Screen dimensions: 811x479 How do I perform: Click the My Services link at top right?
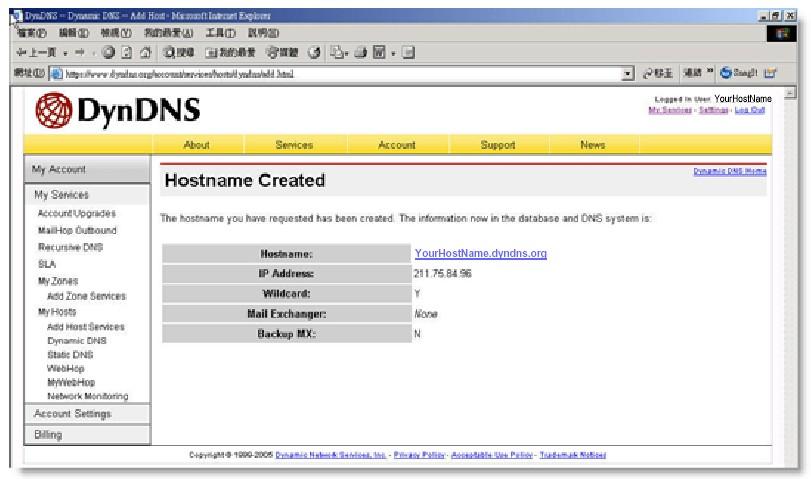[670, 110]
